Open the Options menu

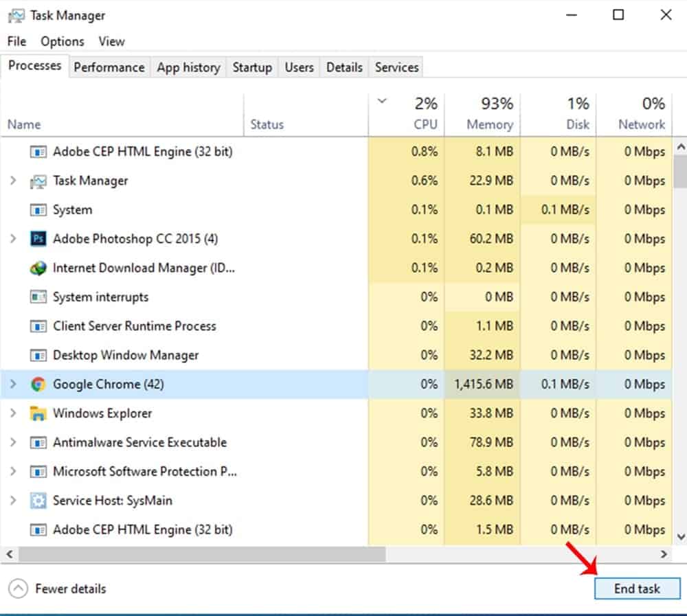click(x=63, y=42)
